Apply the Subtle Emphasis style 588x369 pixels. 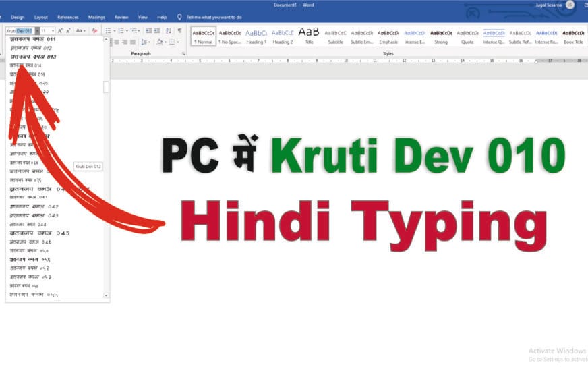(362, 36)
